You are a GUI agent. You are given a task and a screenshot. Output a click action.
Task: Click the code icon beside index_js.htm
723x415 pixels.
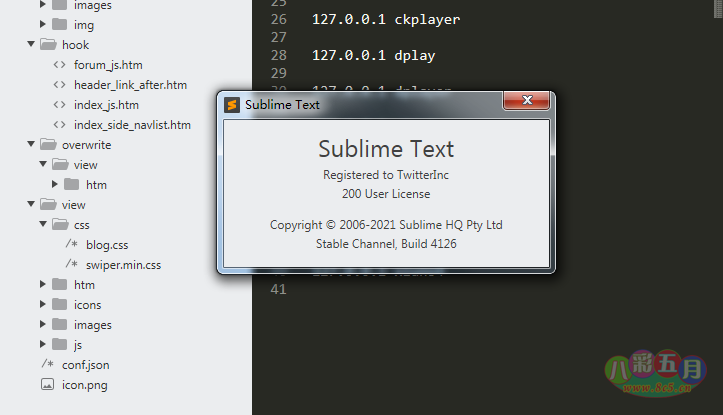[x=59, y=105]
